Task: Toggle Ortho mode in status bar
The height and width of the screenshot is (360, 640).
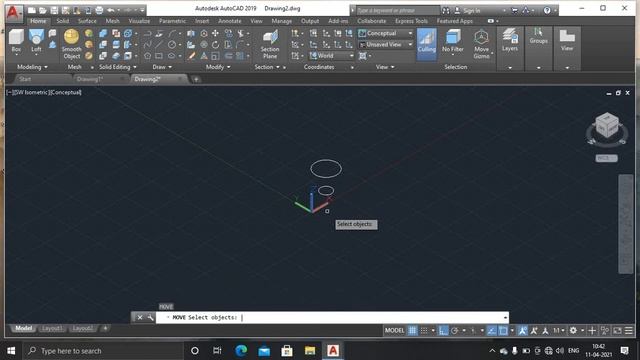Action: [x=443, y=331]
